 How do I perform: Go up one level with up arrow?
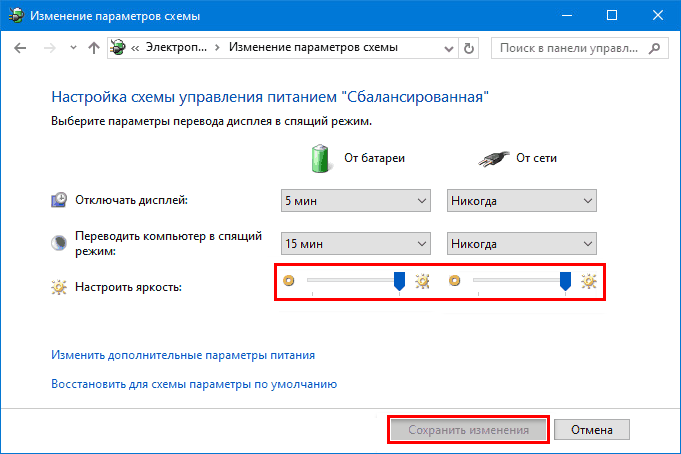click(x=93, y=48)
